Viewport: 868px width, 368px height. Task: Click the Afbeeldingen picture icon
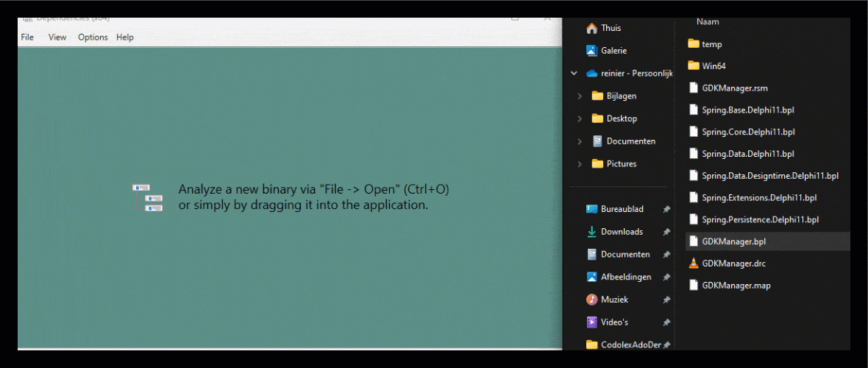tap(591, 277)
